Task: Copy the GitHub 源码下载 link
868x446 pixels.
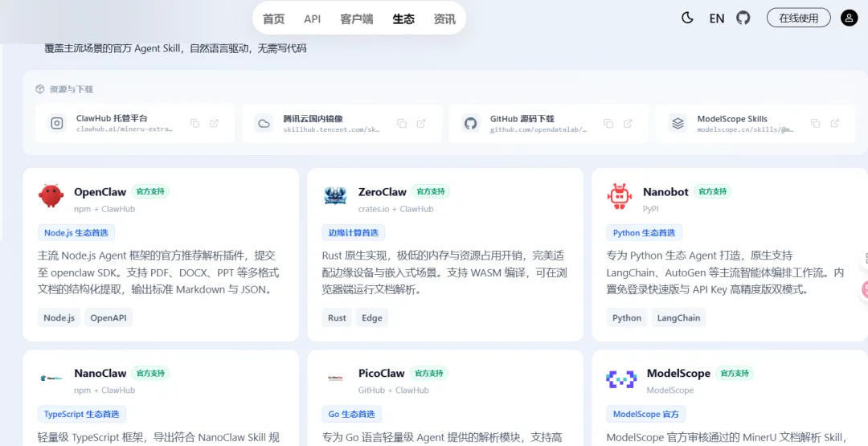Action: pyautogui.click(x=608, y=124)
